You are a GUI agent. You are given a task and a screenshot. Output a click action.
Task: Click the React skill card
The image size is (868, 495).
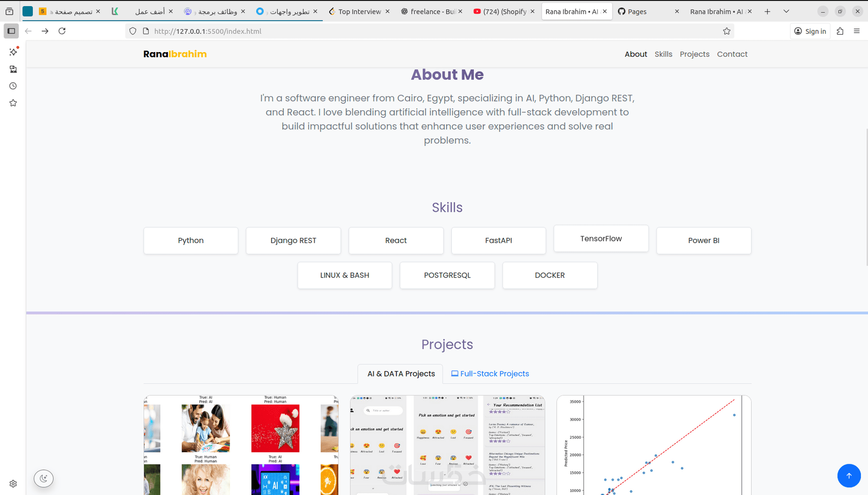point(396,240)
